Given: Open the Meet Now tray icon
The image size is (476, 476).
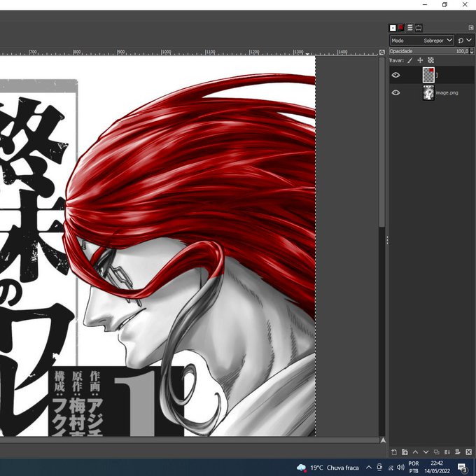Looking at the screenshot, I should pos(379,467).
